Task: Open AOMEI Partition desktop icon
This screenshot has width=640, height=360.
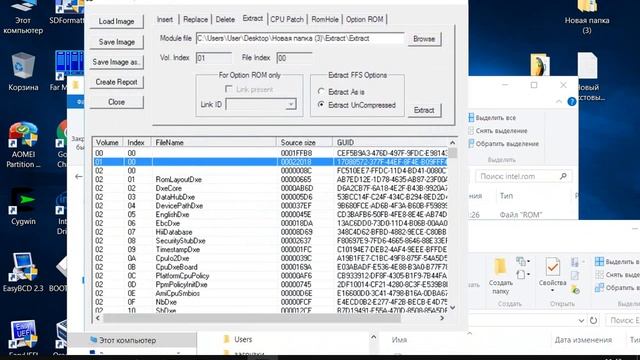Action: pos(23,145)
